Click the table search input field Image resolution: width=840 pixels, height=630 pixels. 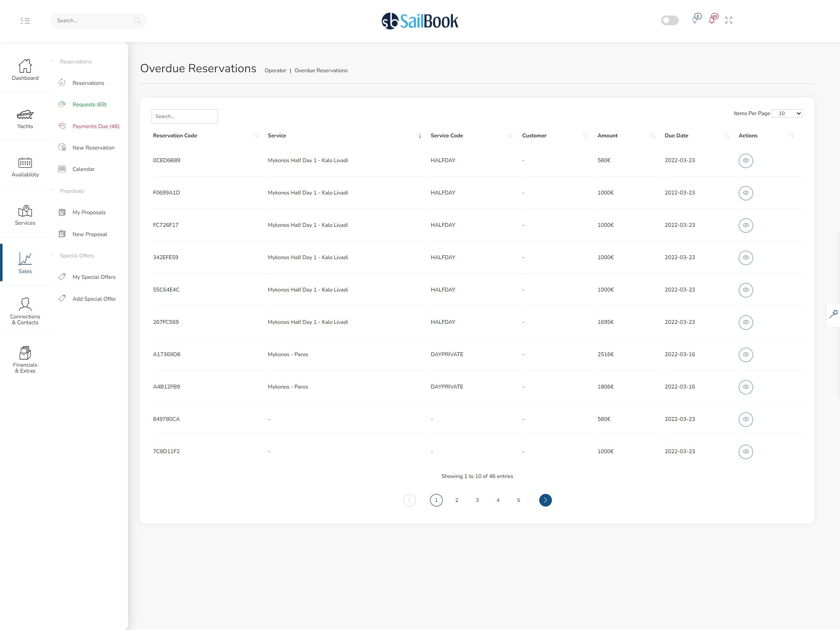[x=184, y=116]
